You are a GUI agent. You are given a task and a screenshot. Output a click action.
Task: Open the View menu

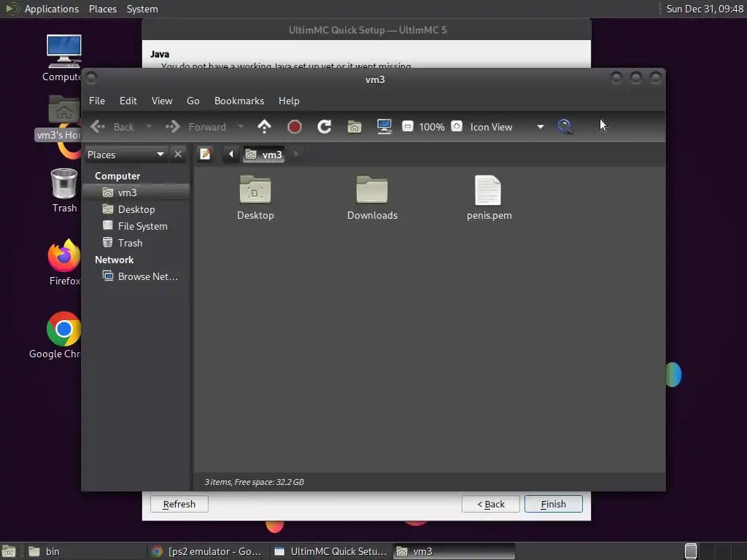click(162, 101)
